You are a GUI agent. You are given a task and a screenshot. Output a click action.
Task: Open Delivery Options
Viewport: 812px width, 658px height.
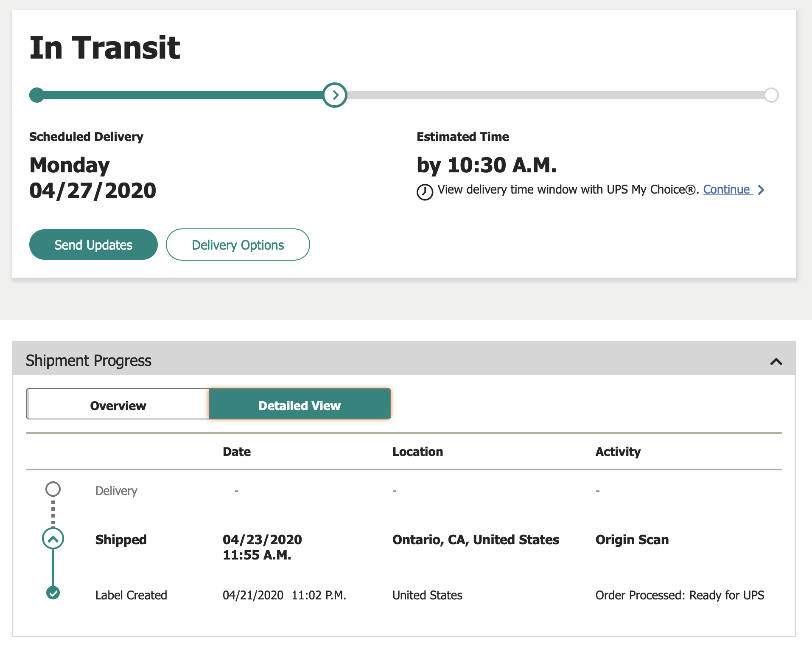pyautogui.click(x=238, y=245)
